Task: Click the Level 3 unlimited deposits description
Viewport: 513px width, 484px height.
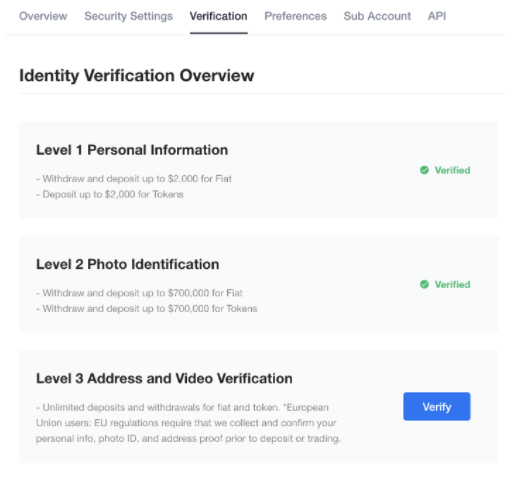Action: (x=188, y=423)
